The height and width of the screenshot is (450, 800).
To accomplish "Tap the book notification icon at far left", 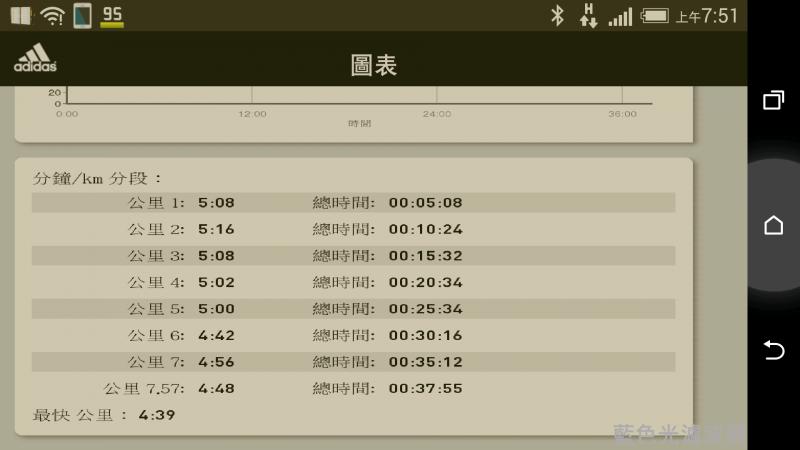I will 21,16.
